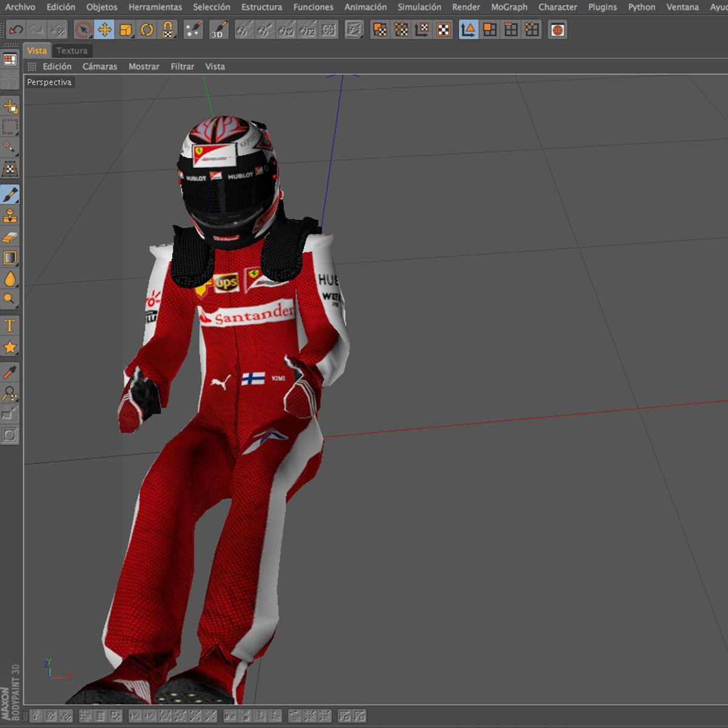Open the Archivo menu
The image size is (728, 728).
pos(20,7)
